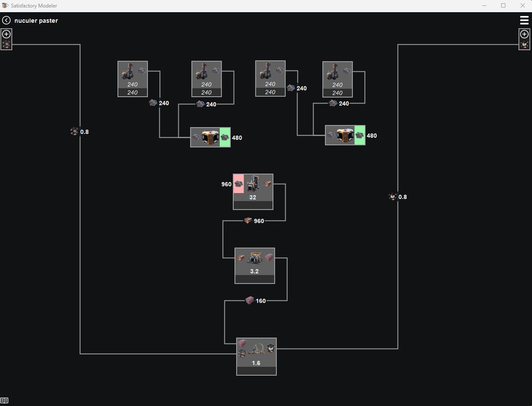The image size is (532, 406).
Task: Click the item icon beside the right 0.8 link
Action: tap(393, 196)
